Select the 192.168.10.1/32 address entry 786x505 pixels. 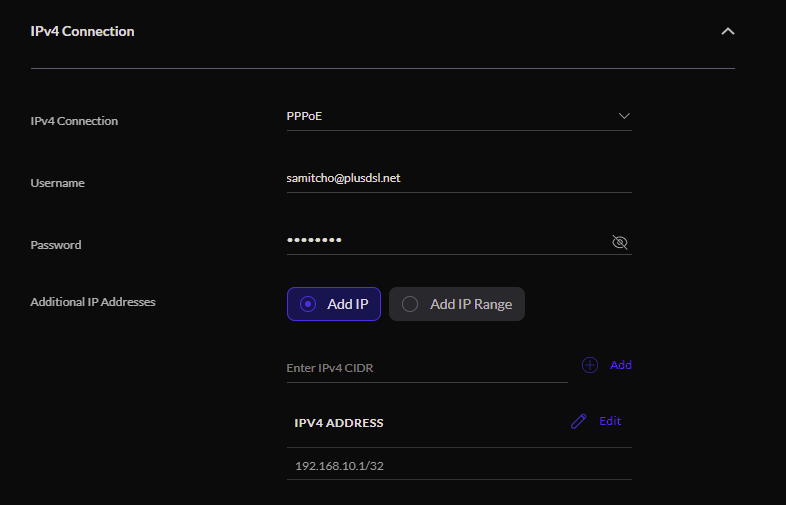[338, 466]
